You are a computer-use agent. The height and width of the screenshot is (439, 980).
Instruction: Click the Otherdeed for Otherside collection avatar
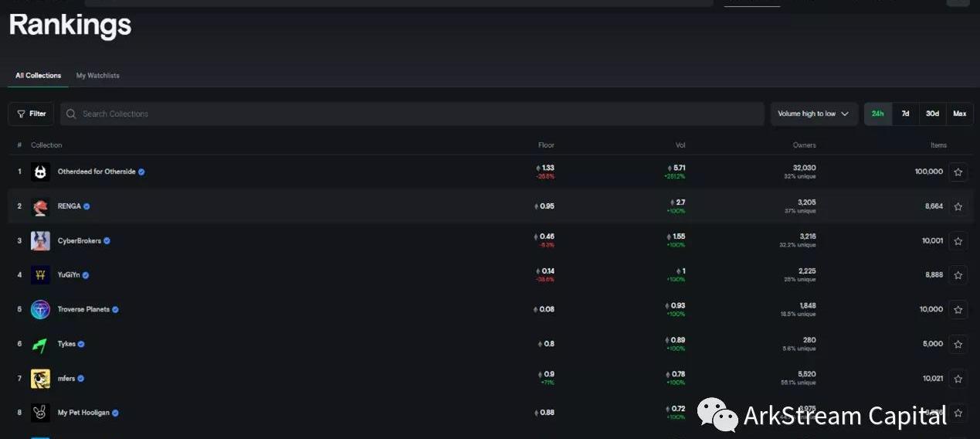tap(40, 172)
